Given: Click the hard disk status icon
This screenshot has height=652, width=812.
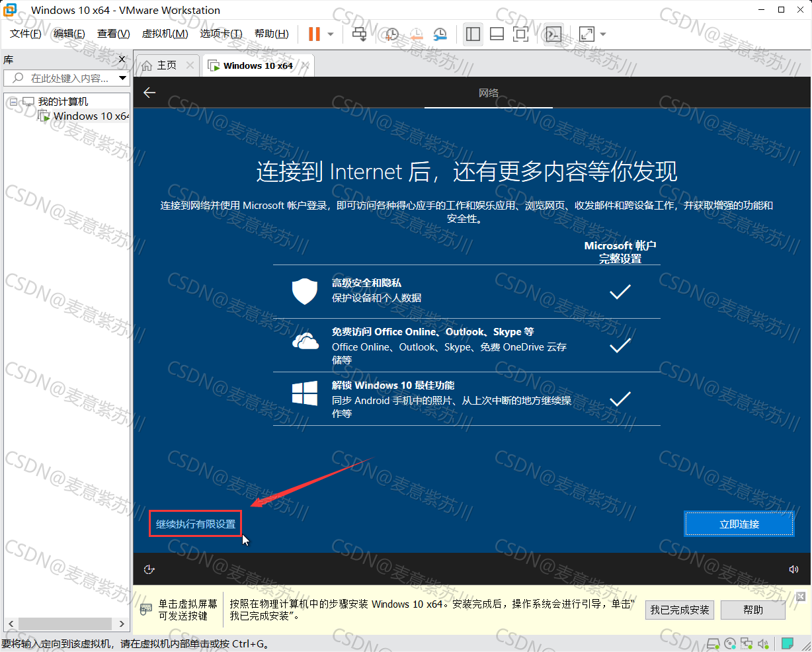Looking at the screenshot, I should 713,643.
